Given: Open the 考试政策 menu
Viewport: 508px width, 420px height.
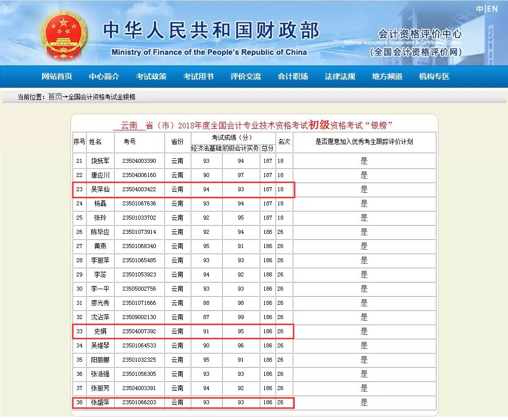Looking at the screenshot, I should (151, 77).
